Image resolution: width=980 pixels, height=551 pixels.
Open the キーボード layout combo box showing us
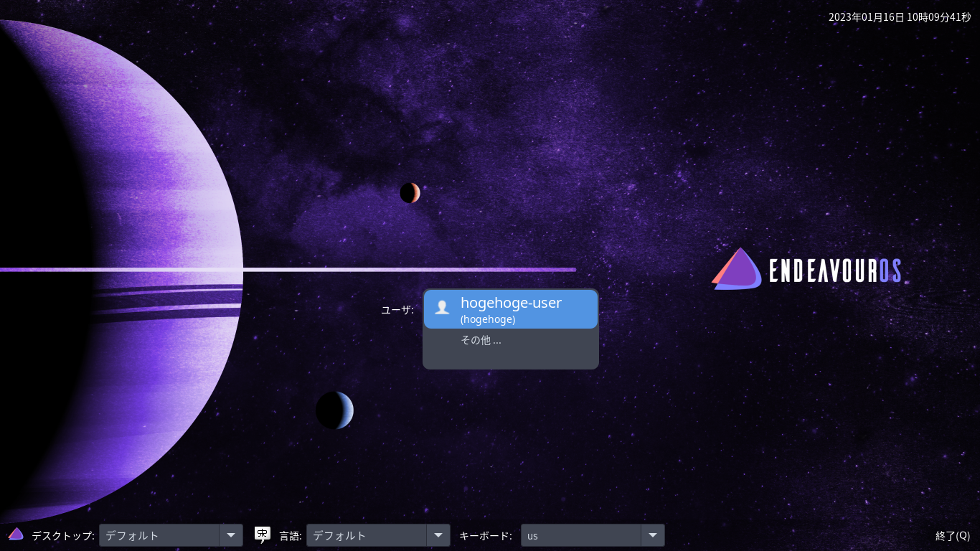(593, 535)
